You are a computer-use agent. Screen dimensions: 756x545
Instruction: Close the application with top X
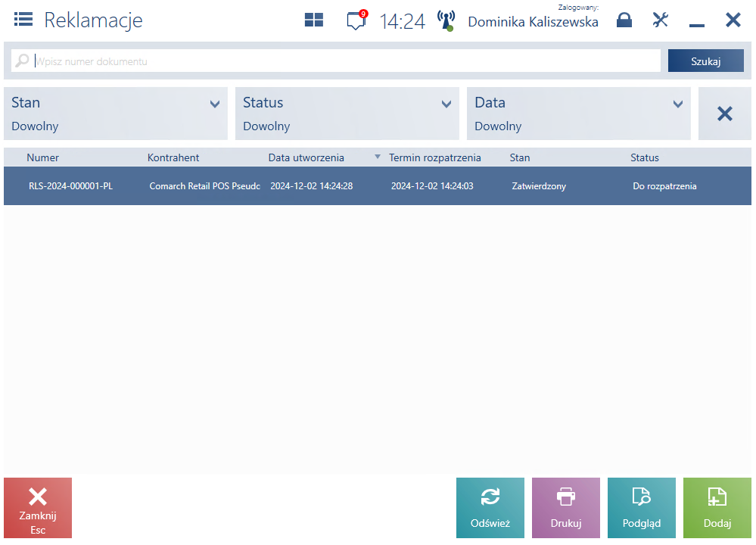(x=733, y=20)
